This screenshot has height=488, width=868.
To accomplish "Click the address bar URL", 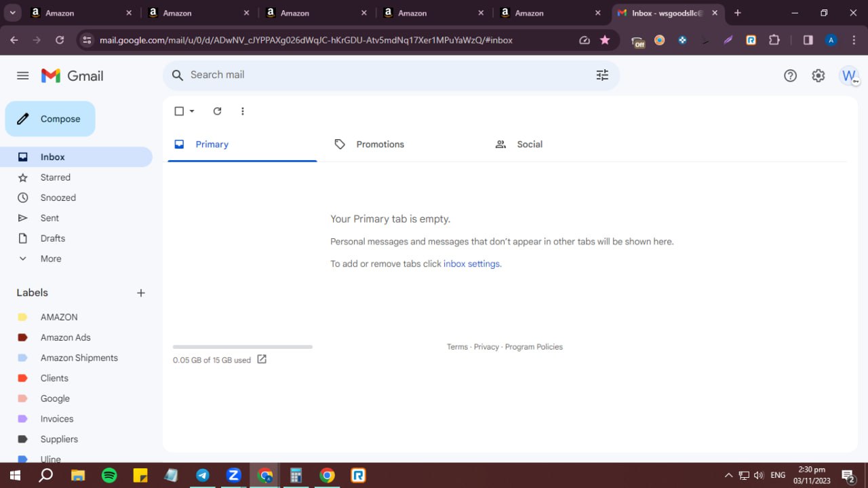I will [x=306, y=40].
